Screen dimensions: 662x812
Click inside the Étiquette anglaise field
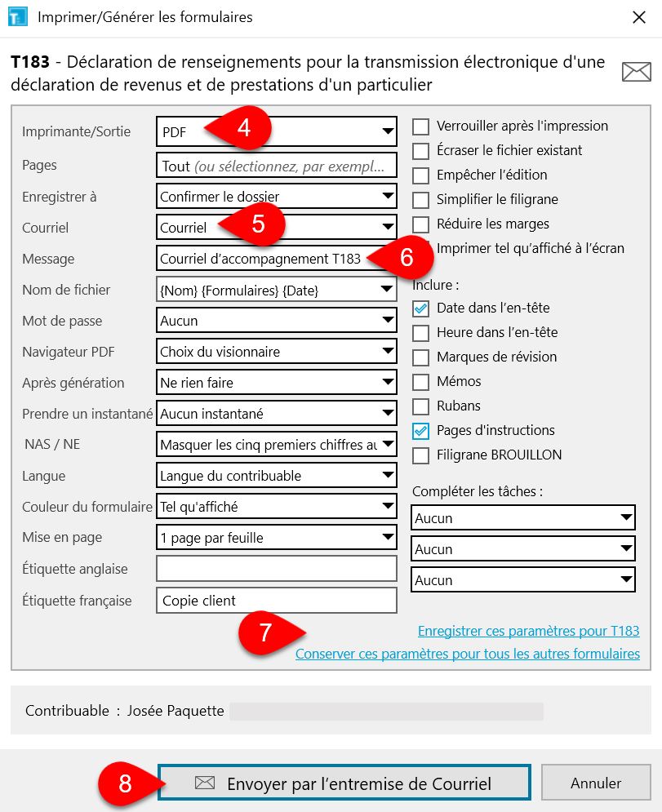click(276, 568)
